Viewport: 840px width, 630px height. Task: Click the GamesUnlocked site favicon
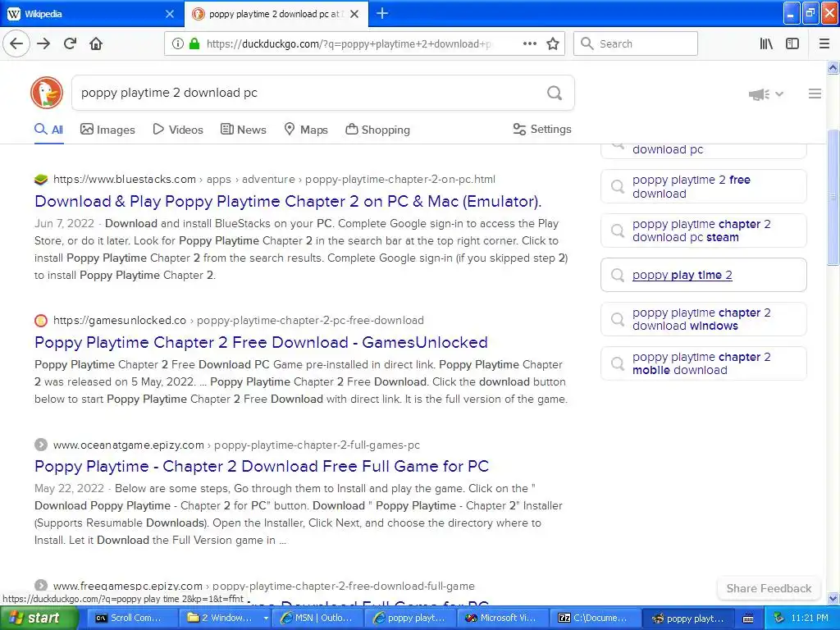[41, 321]
